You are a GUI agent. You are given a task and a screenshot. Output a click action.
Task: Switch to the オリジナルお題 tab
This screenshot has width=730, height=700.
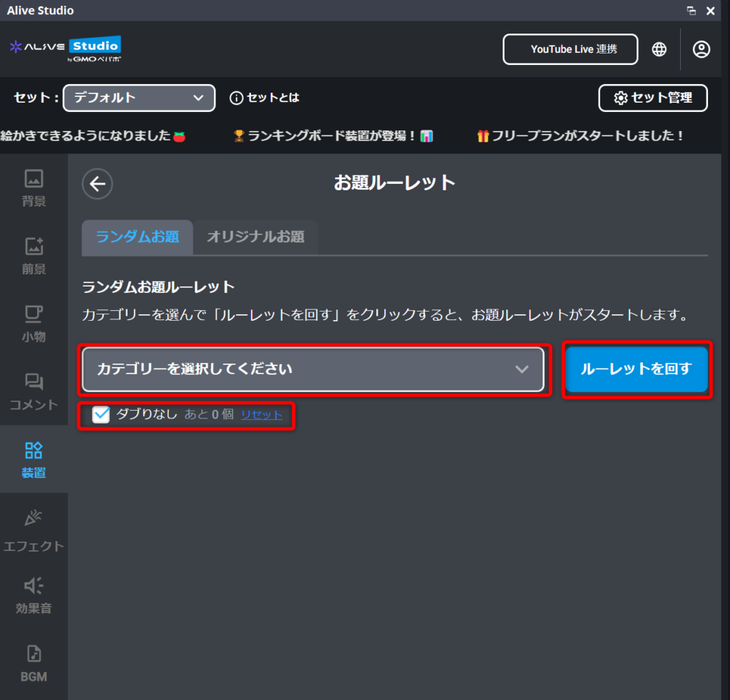[255, 237]
